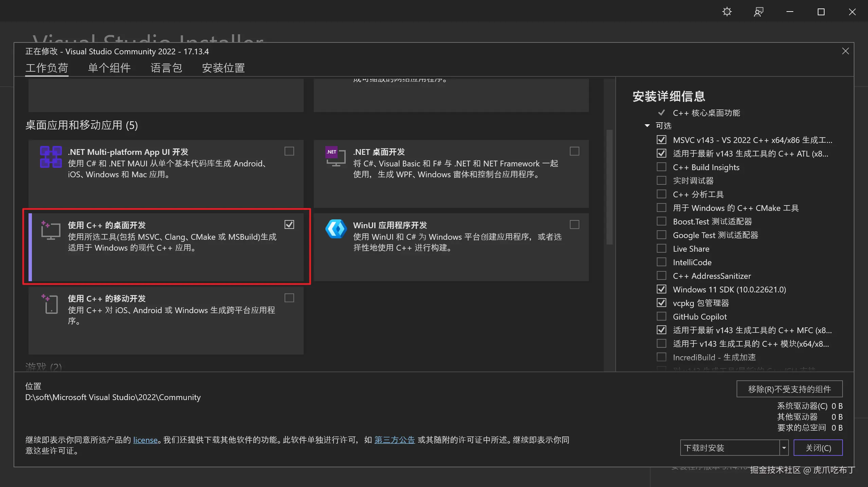Image resolution: width=868 pixels, height=487 pixels.
Task: Switch to the 单个组件 tab
Action: point(109,68)
